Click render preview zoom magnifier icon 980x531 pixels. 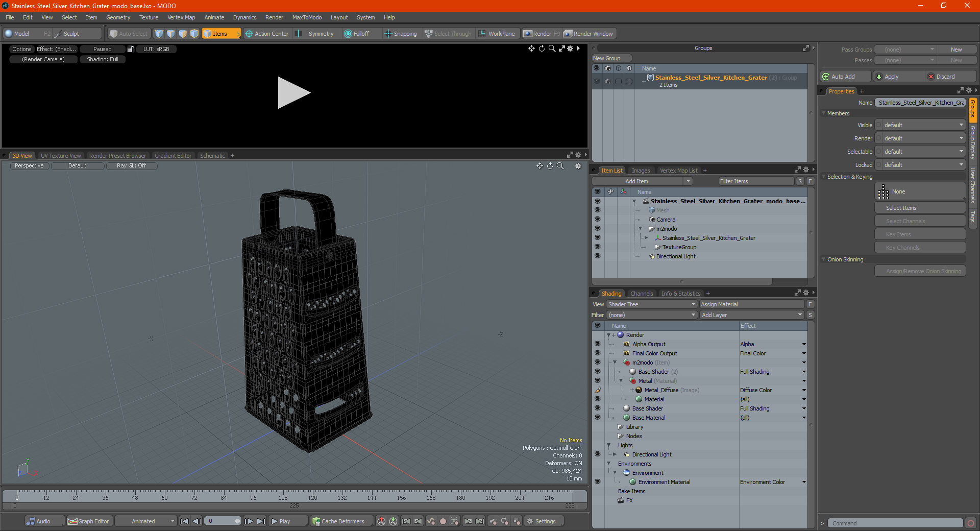[x=552, y=49]
